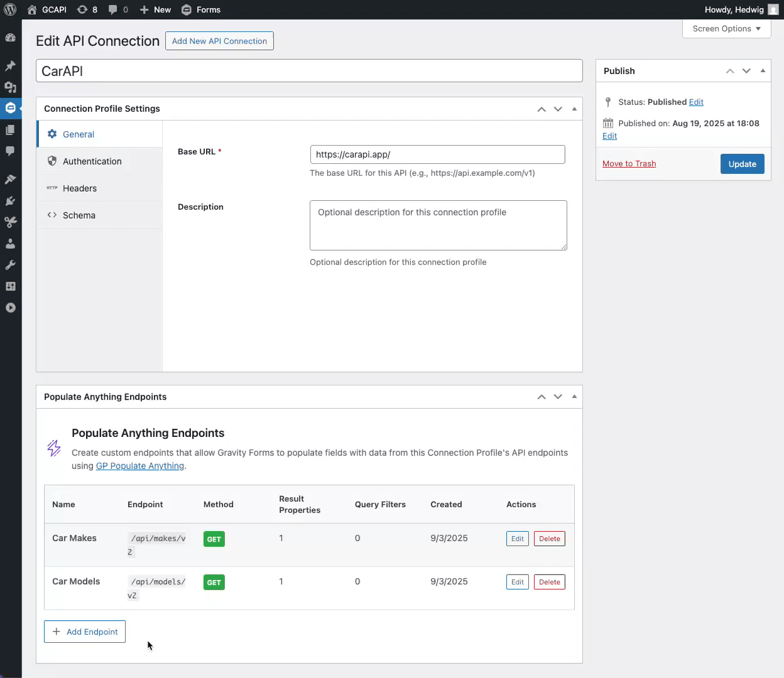784x678 pixels.
Task: Delete the Car Models endpoint
Action: (x=549, y=582)
